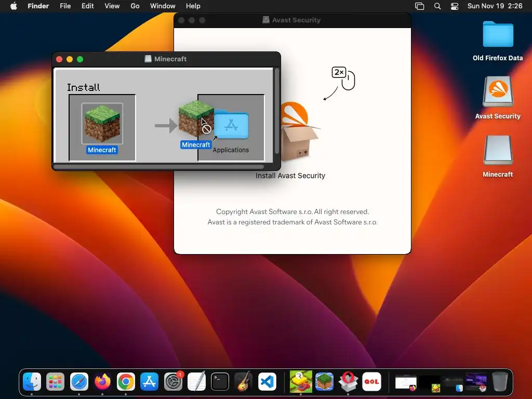
Task: Launch Safari from the Dock
Action: tap(79, 381)
